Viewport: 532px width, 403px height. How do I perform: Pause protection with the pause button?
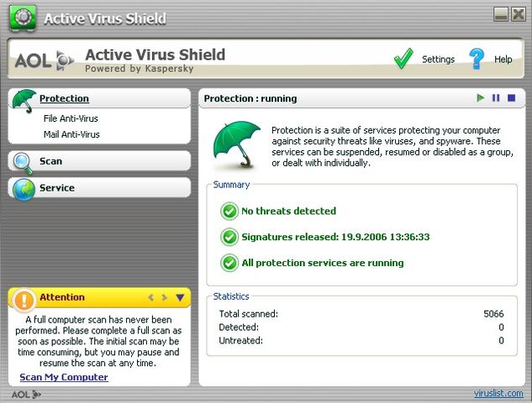coord(496,98)
